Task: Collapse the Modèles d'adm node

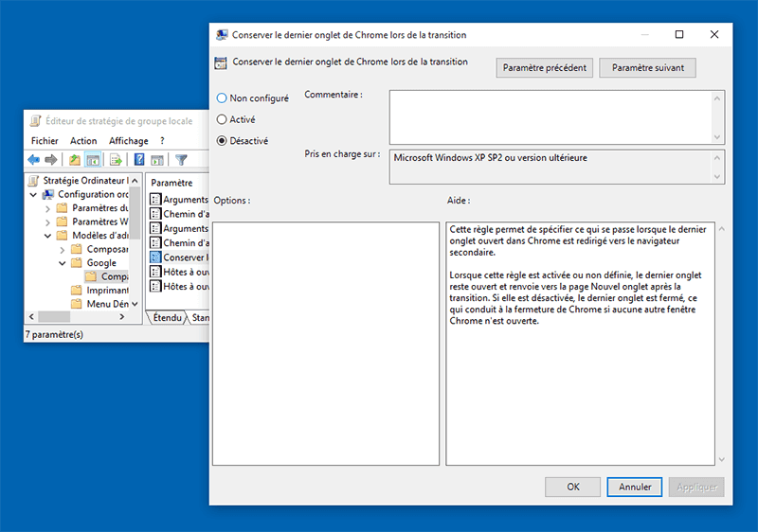Action: 47,236
